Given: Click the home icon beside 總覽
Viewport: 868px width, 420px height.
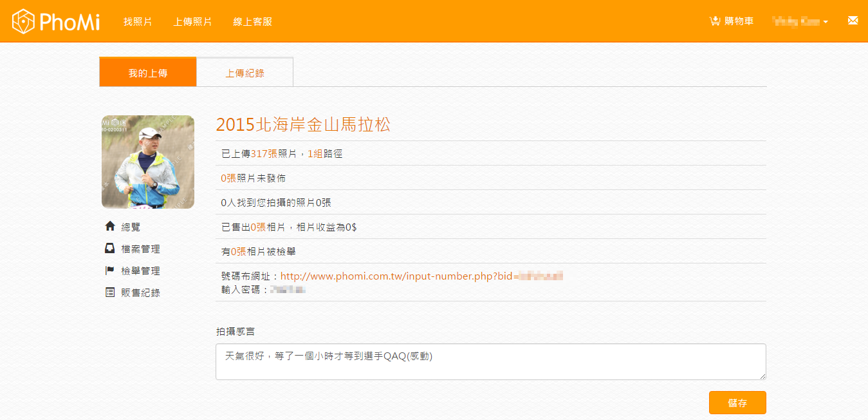Looking at the screenshot, I should click(110, 226).
